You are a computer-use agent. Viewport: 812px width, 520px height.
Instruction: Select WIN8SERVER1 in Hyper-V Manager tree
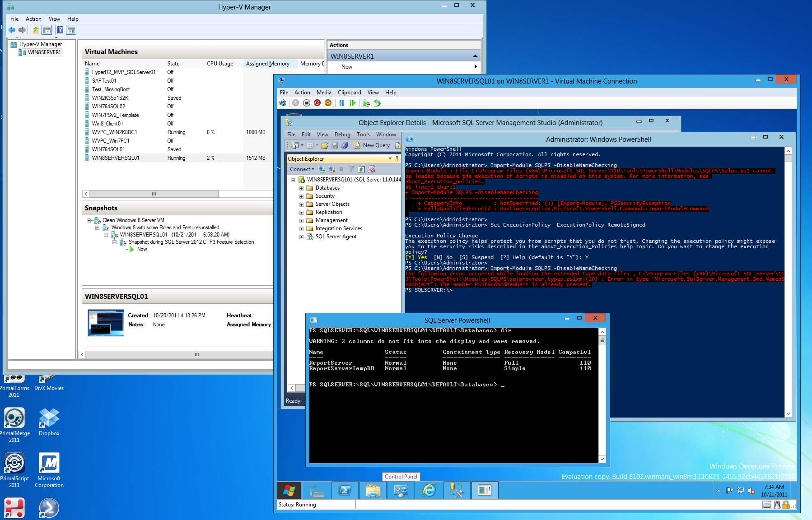tap(44, 52)
